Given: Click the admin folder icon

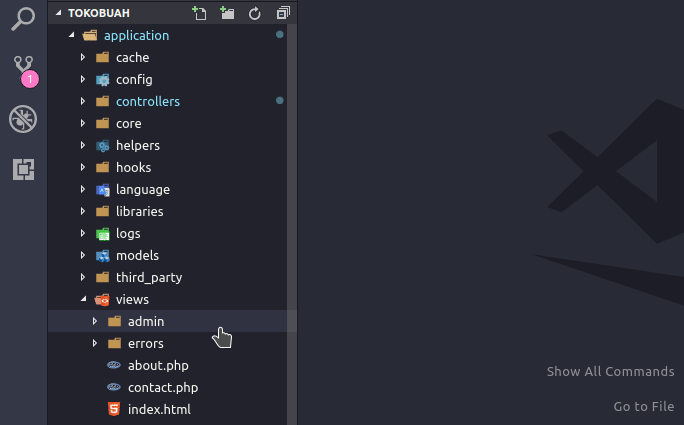Looking at the screenshot, I should (114, 321).
